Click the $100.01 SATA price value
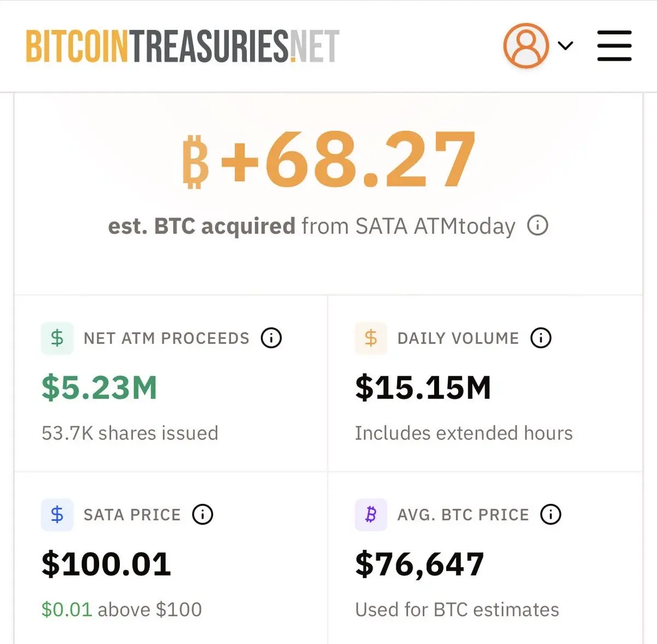The width and height of the screenshot is (657, 644). pos(106,564)
